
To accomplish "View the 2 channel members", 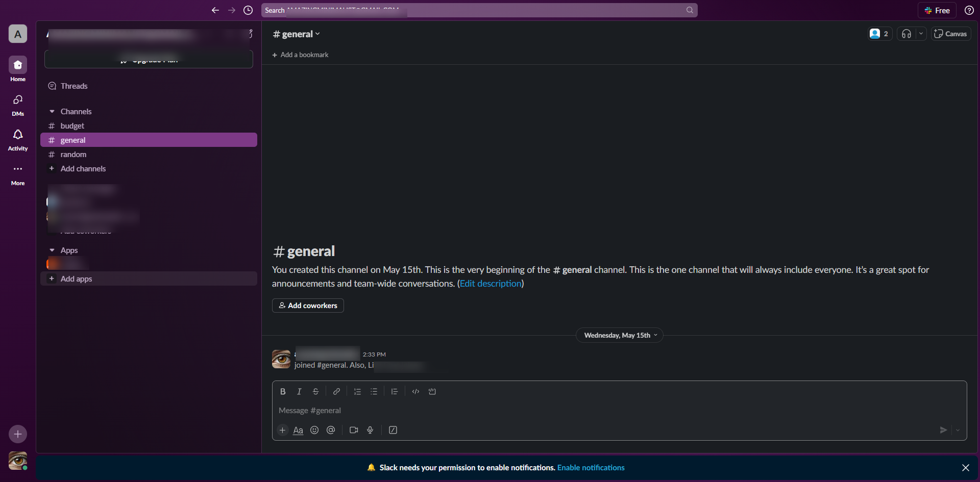I will tap(880, 34).
